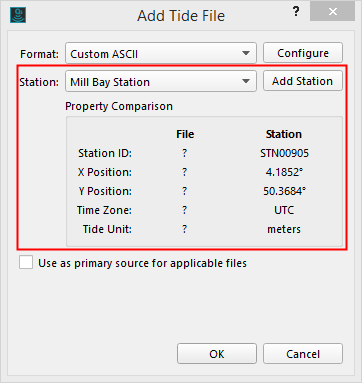This screenshot has height=383, width=362.
Task: Enable Use as primary source checkbox
Action: (x=26, y=262)
